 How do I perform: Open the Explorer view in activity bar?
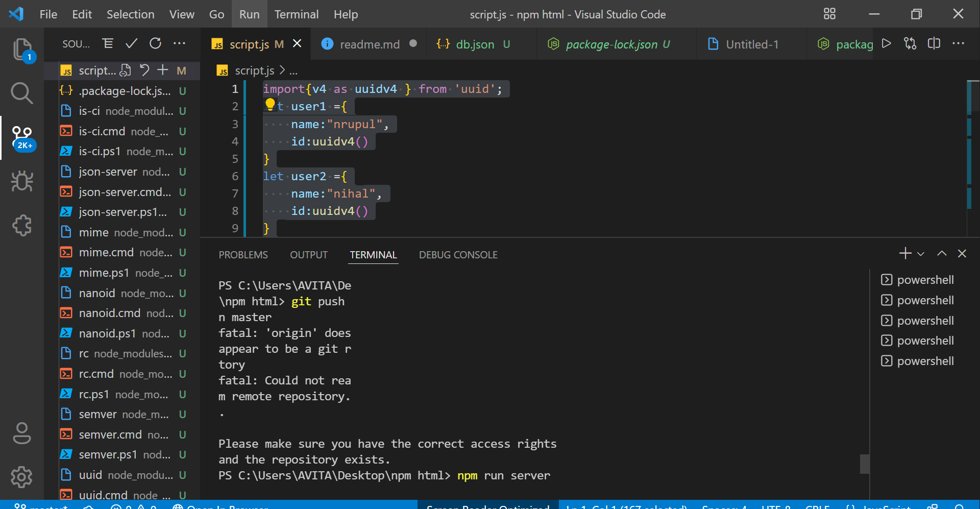point(22,50)
